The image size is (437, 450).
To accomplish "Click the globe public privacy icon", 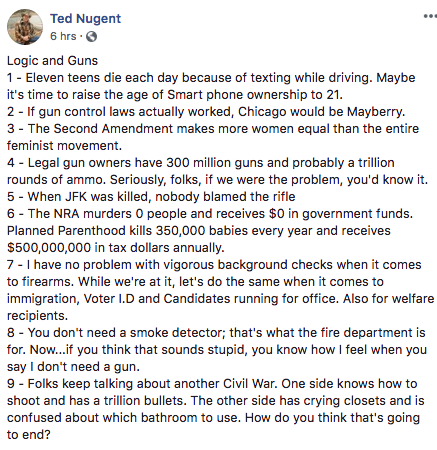I will pos(91,36).
